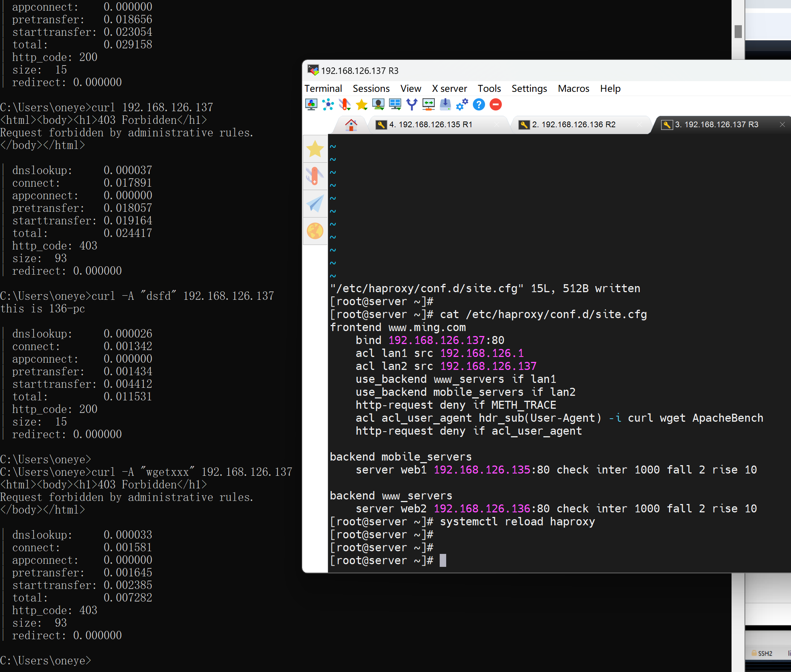Open sidebar Sessions star panel
The width and height of the screenshot is (791, 672).
click(315, 149)
